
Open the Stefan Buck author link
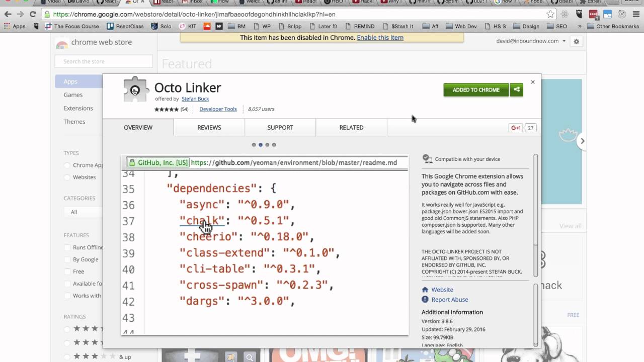(195, 99)
